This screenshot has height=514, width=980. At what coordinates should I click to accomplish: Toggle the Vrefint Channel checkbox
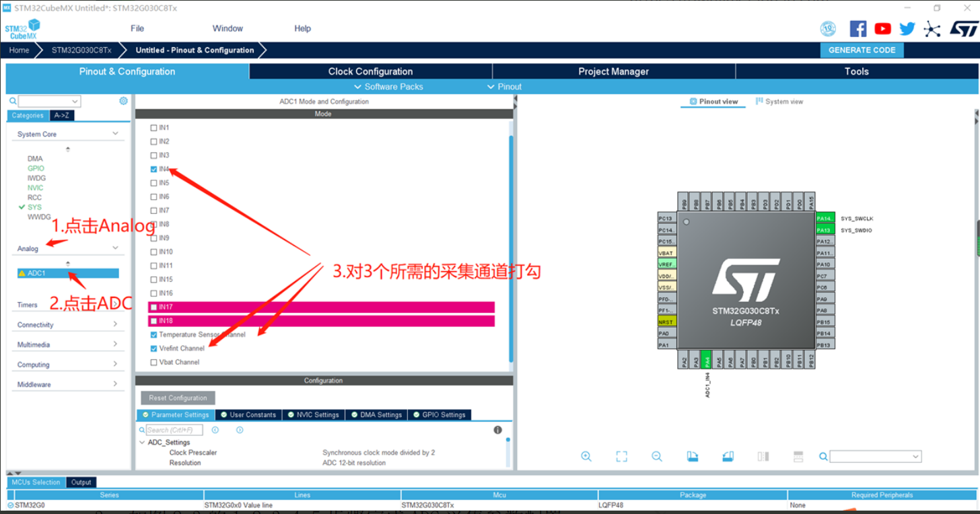pos(153,348)
